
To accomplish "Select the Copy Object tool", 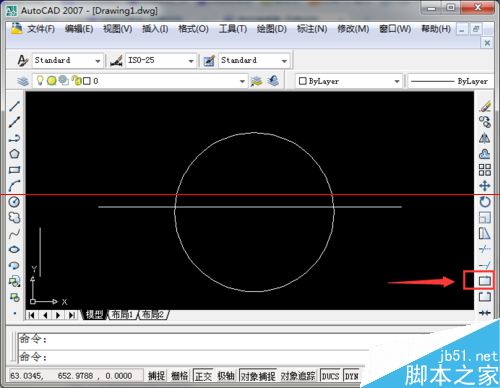I will (x=485, y=122).
